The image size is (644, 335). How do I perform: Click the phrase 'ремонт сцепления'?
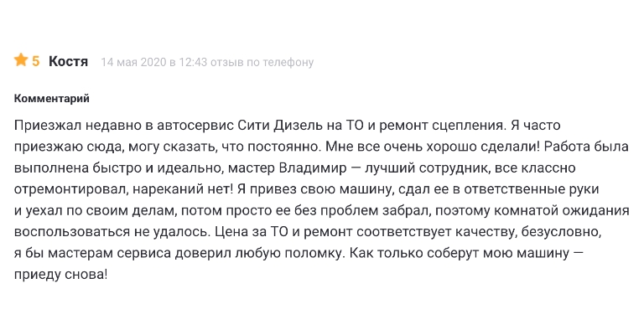click(x=442, y=125)
